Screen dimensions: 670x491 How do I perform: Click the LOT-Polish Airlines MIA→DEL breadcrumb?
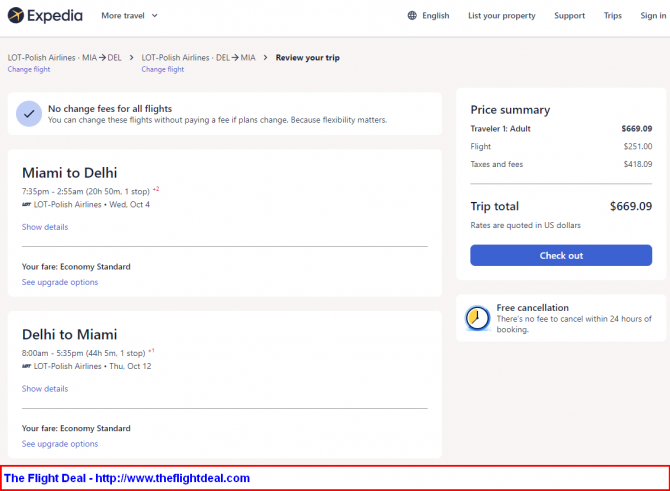65,58
